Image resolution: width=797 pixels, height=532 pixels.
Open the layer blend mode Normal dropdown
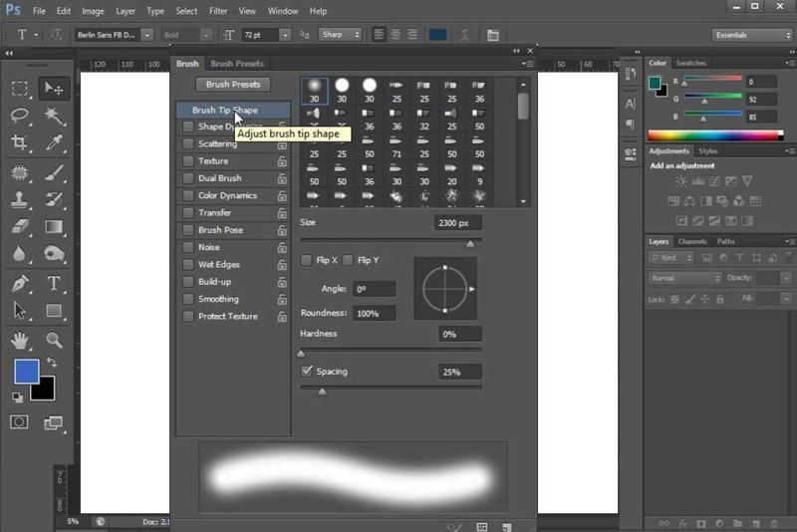click(x=684, y=278)
